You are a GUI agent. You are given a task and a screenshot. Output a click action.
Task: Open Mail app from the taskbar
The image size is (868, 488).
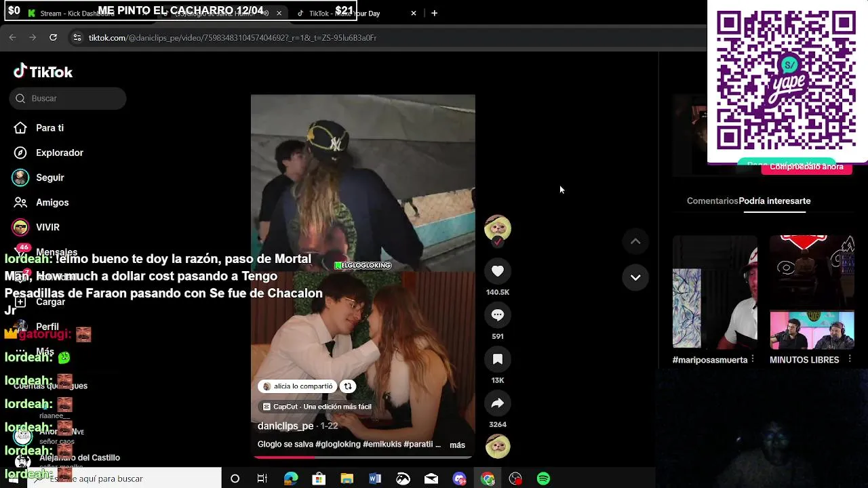(431, 479)
